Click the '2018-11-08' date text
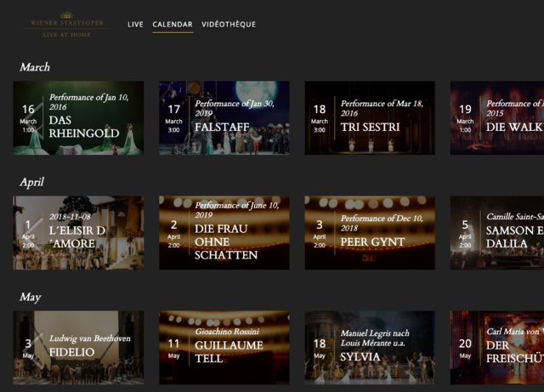This screenshot has width=544, height=392. (70, 217)
